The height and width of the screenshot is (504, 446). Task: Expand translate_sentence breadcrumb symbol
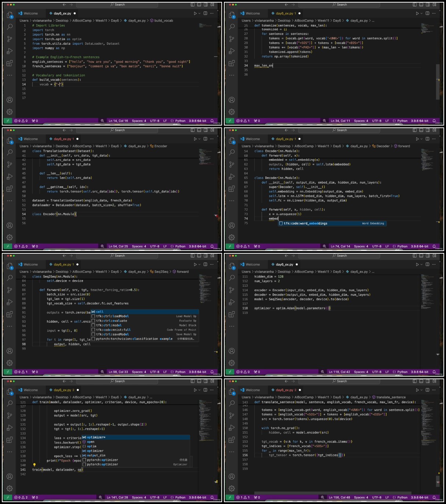389,397
